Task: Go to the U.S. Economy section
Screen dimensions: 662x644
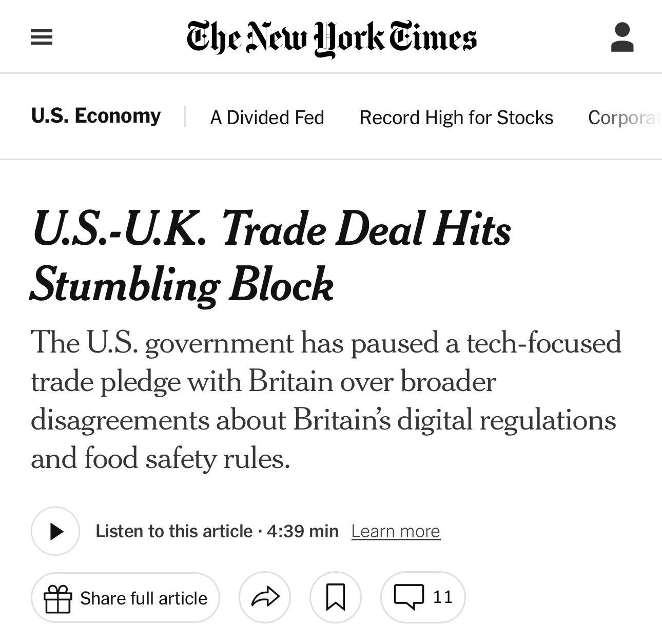Action: 96,116
